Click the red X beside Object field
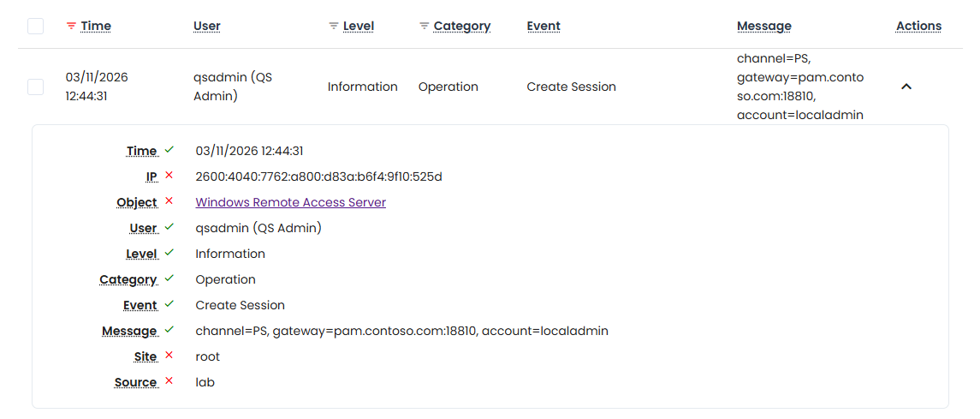This screenshot has height=419, width=980. (169, 201)
